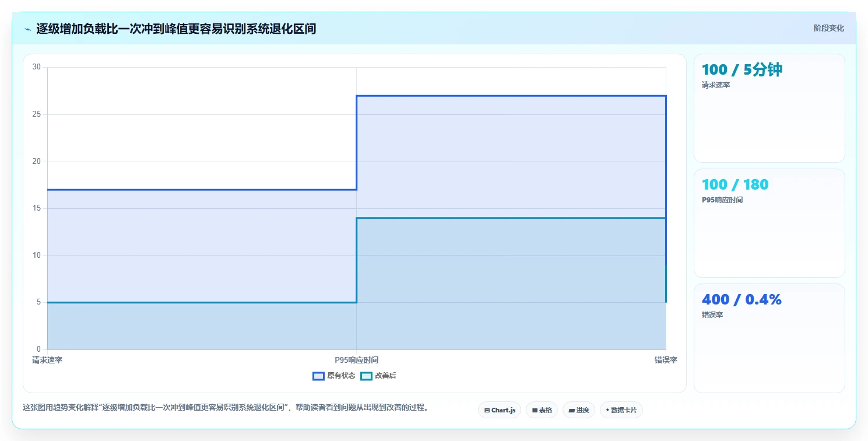868x441 pixels.
Task: Click the y-axis value 0
Action: click(x=38, y=349)
